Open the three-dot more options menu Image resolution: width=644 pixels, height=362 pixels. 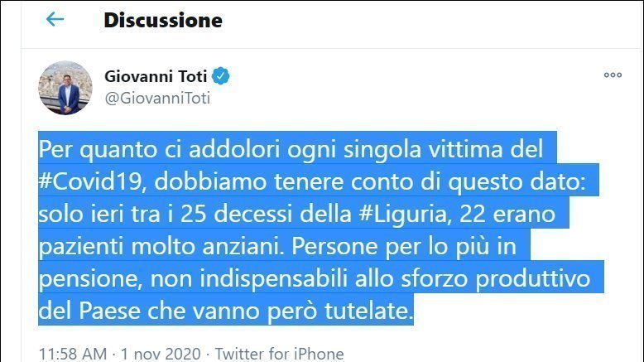point(613,75)
